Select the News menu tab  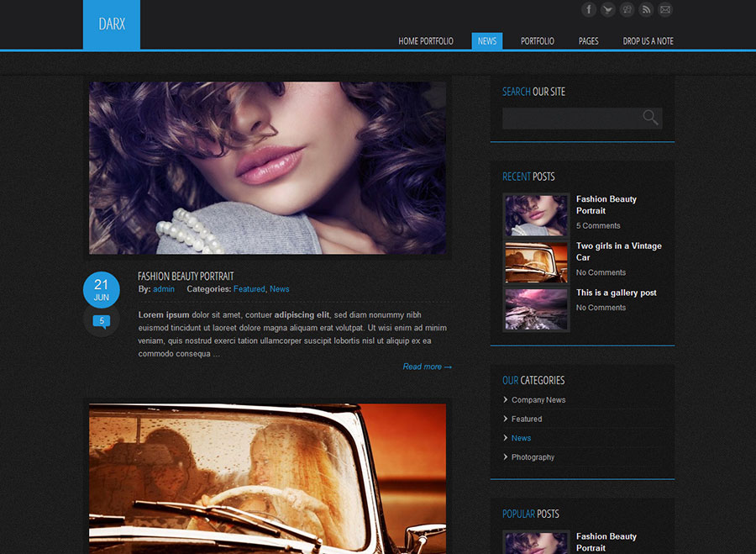(487, 41)
